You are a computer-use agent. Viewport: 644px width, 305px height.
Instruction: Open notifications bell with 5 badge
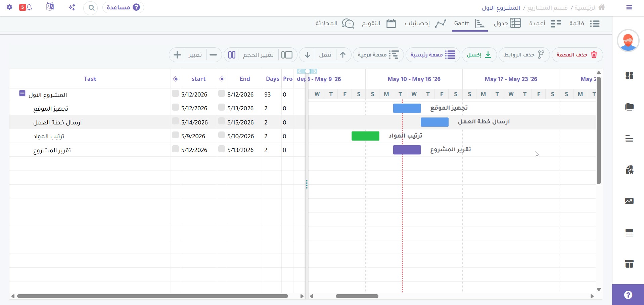[26, 7]
